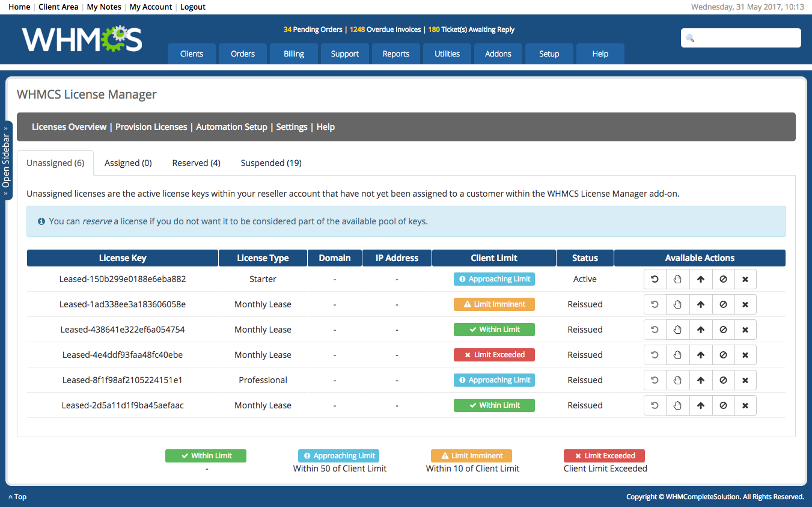Upgrade license Leased-1ad338ee3a183606058e via up arrow
812x507 pixels.
pyautogui.click(x=700, y=304)
